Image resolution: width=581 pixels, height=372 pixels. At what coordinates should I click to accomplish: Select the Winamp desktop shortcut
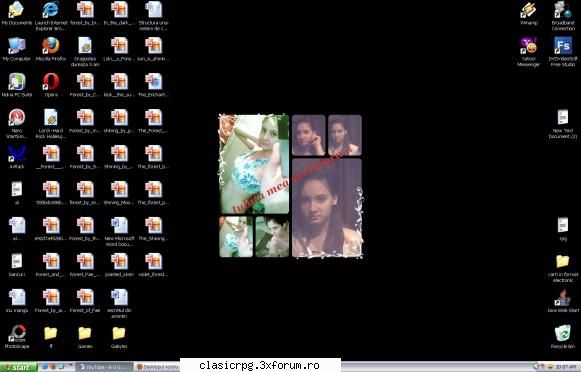click(x=528, y=13)
